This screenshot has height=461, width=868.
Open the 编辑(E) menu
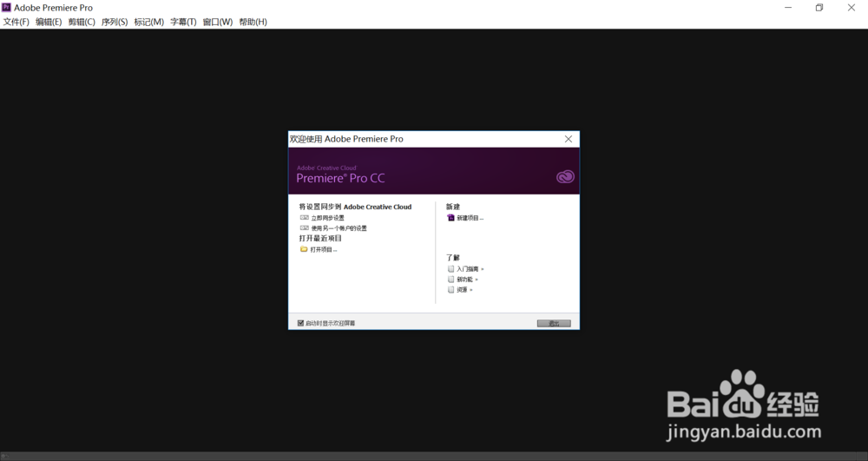click(49, 22)
